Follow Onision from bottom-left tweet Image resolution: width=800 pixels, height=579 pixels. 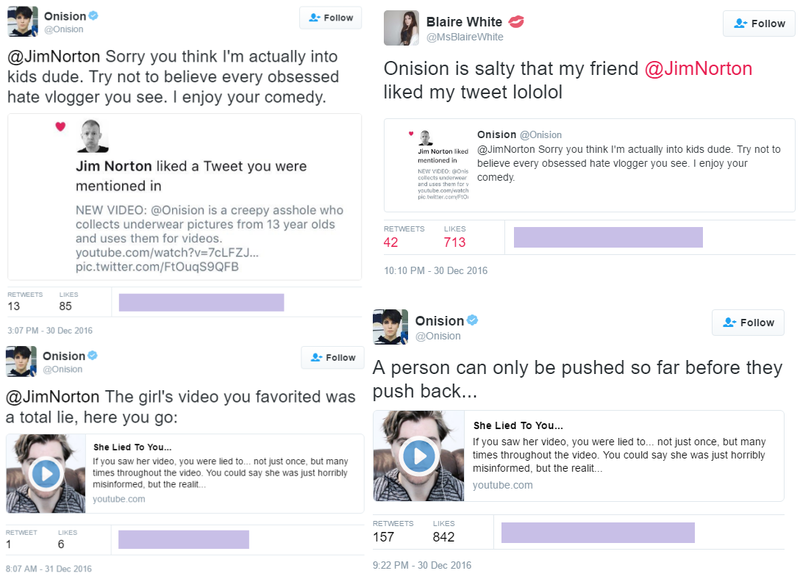pyautogui.click(x=333, y=357)
